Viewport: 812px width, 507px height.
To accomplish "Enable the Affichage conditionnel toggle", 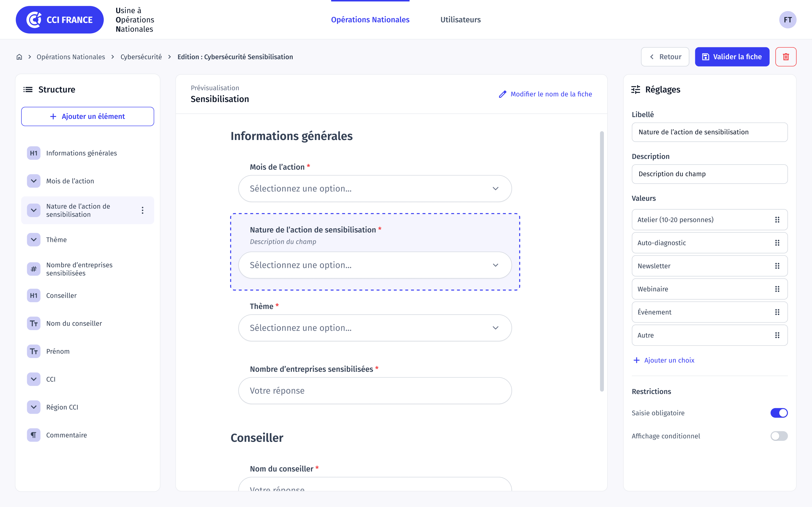I will [779, 436].
